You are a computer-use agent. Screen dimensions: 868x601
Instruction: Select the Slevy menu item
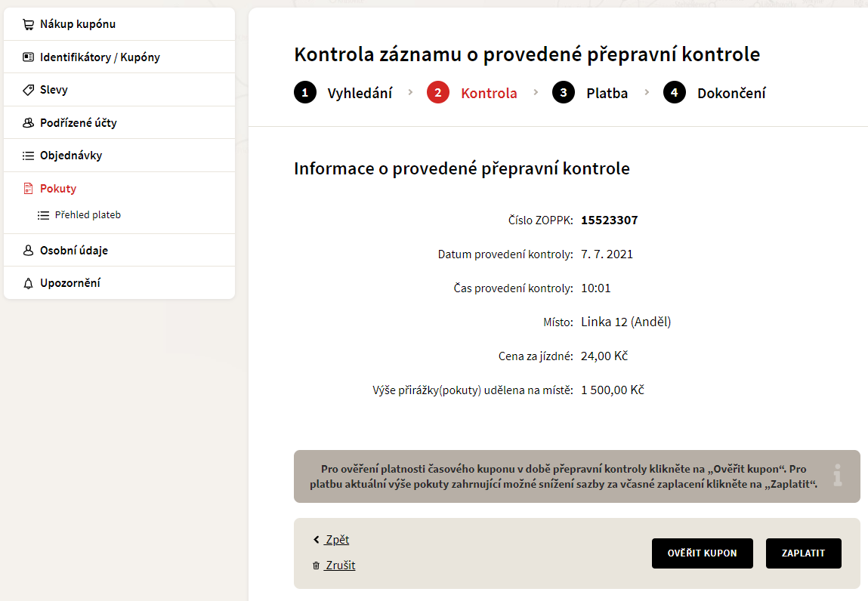119,90
